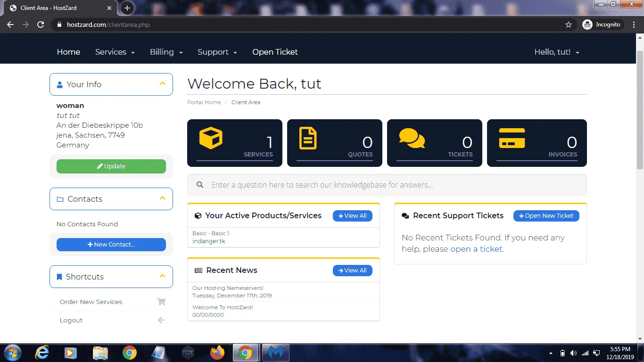Click the battery power tray icon
This screenshot has height=362, width=644.
[x=562, y=353]
